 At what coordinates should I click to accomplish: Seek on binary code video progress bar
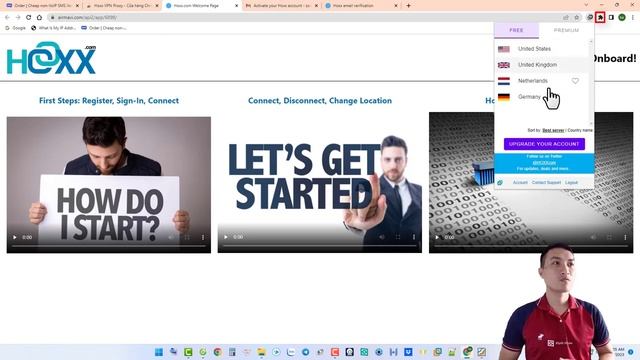(x=531, y=246)
